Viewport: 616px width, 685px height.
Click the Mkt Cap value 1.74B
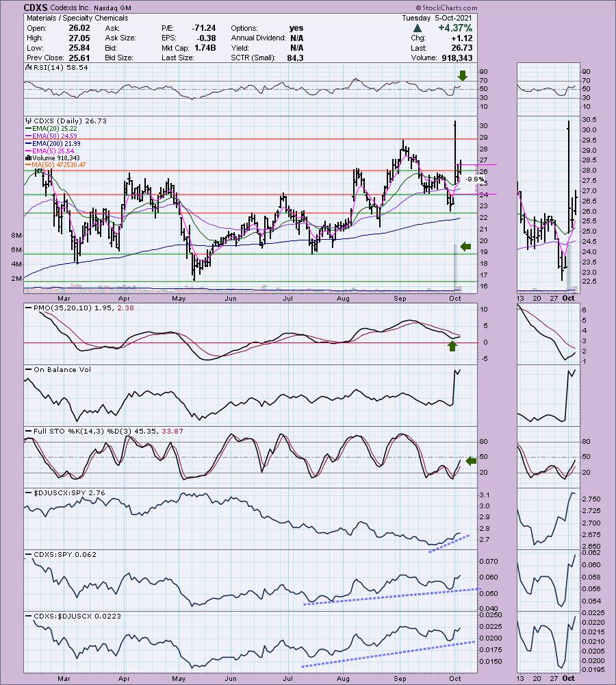pos(205,48)
